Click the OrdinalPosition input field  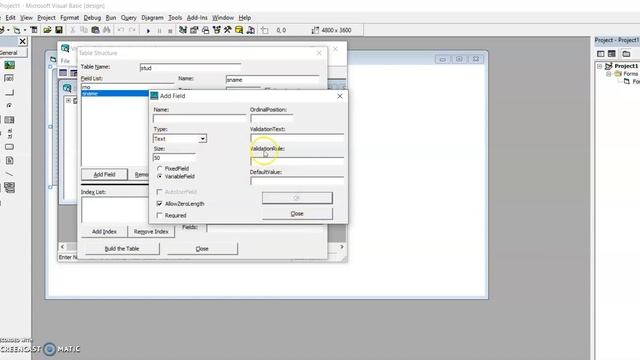pos(271,118)
